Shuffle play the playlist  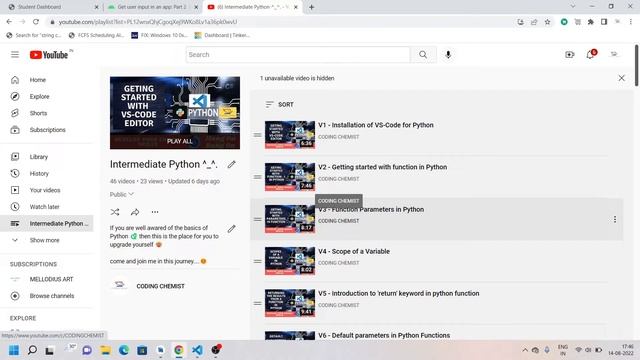coord(115,212)
